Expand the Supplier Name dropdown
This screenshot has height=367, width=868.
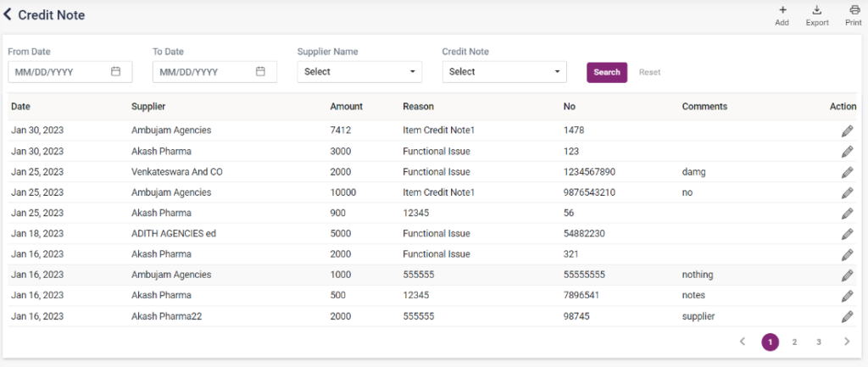pos(359,72)
